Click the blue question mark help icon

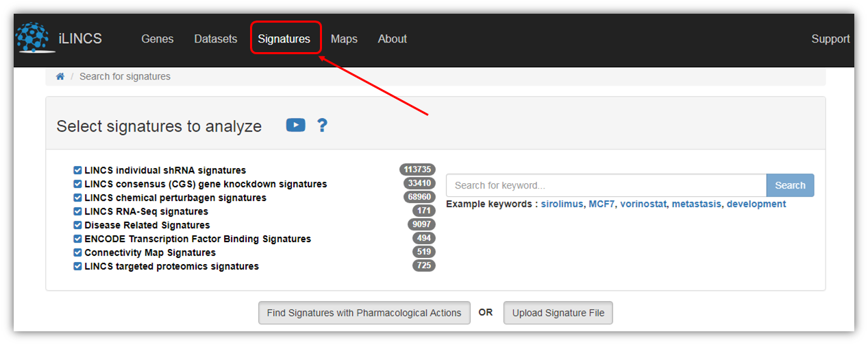tap(322, 125)
